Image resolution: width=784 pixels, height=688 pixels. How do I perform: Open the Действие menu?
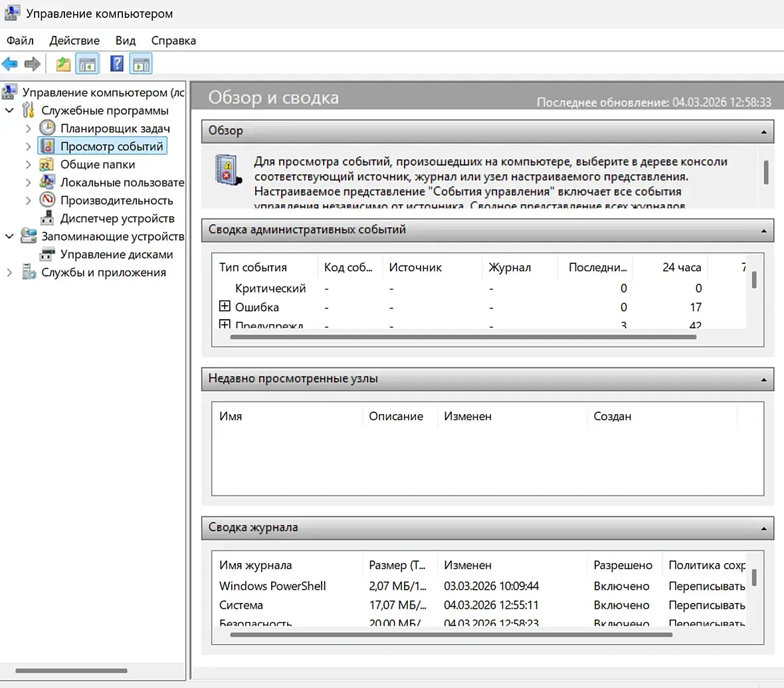click(74, 41)
